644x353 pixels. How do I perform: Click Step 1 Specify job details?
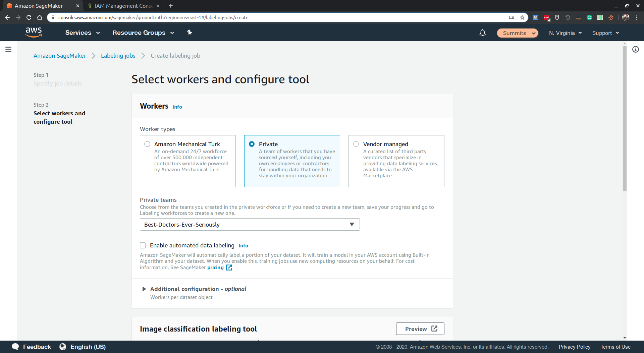pos(57,83)
